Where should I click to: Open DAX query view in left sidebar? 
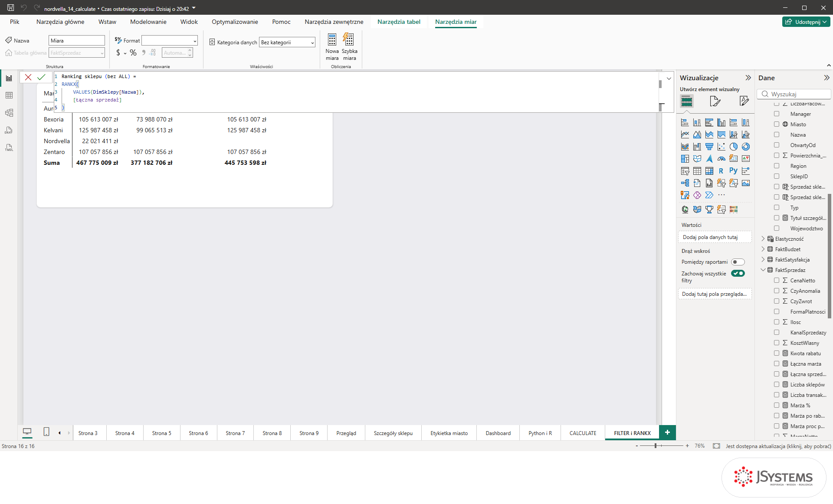pyautogui.click(x=9, y=130)
